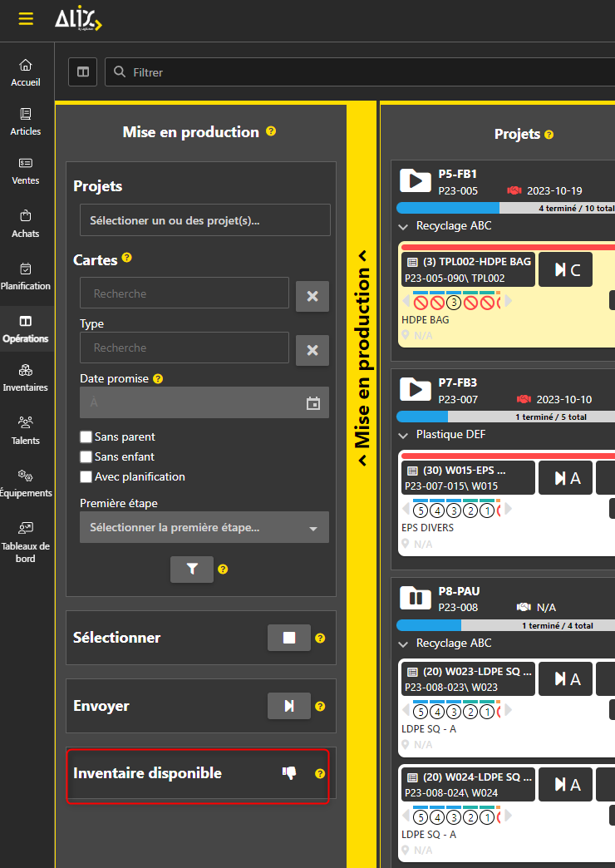
Task: Click the step A button on W015-EPS card
Action: pos(565,477)
